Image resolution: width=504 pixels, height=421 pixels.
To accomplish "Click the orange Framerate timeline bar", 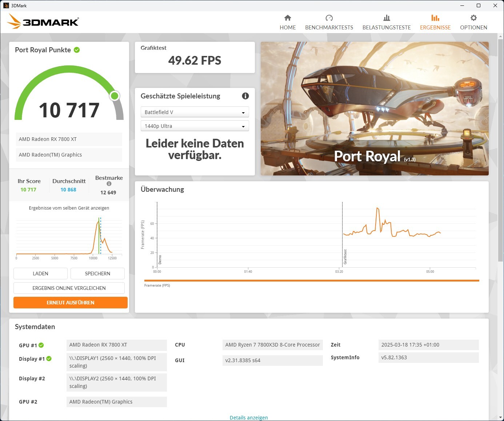I will tap(312, 280).
